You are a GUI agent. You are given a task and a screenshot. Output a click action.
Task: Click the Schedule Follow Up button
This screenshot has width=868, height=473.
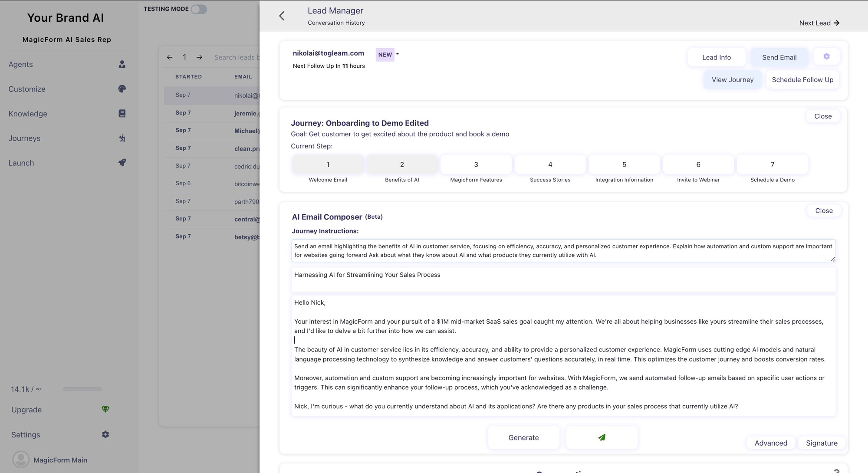(802, 80)
